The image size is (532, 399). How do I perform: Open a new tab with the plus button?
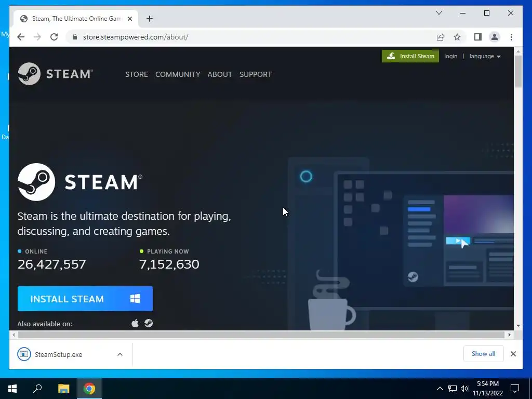(150, 19)
